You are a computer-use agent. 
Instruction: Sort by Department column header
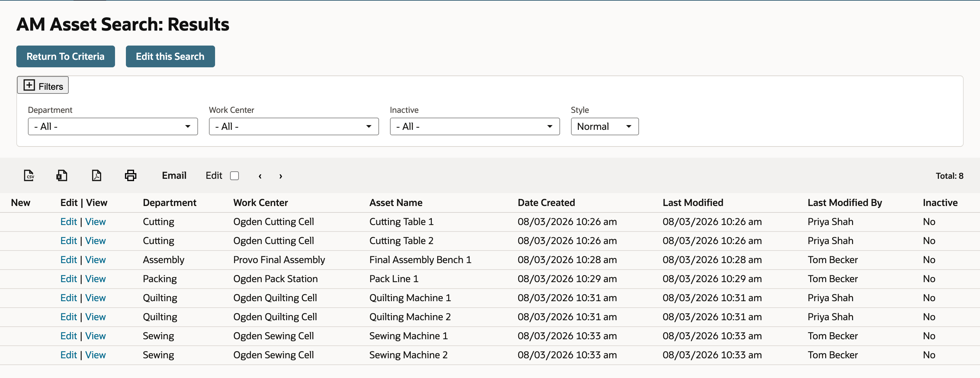[x=169, y=203]
